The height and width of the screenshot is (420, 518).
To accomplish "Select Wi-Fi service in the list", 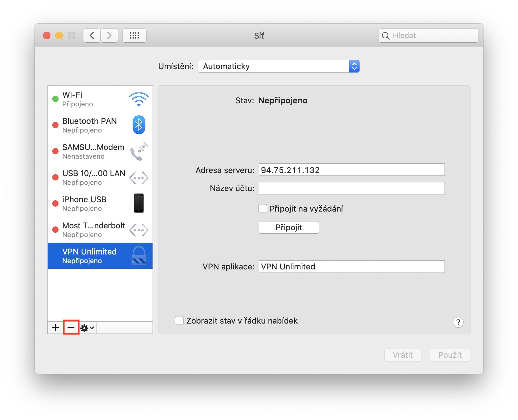I will click(x=100, y=99).
